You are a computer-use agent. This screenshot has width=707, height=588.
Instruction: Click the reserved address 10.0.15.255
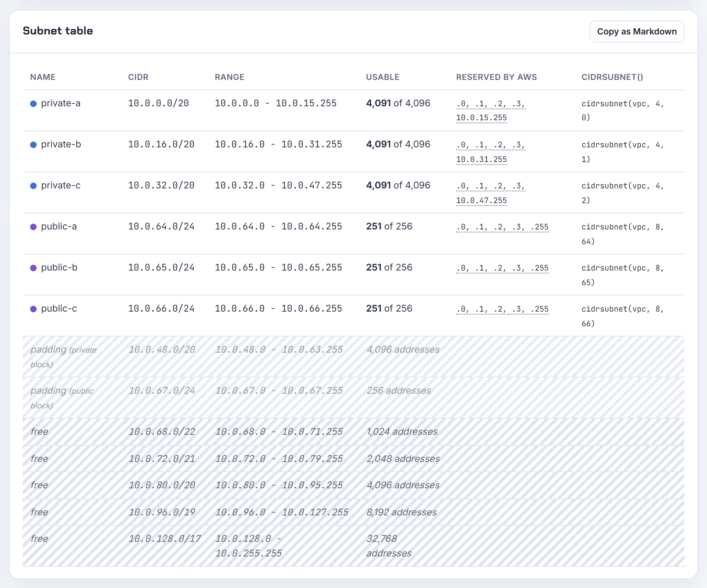pos(481,118)
